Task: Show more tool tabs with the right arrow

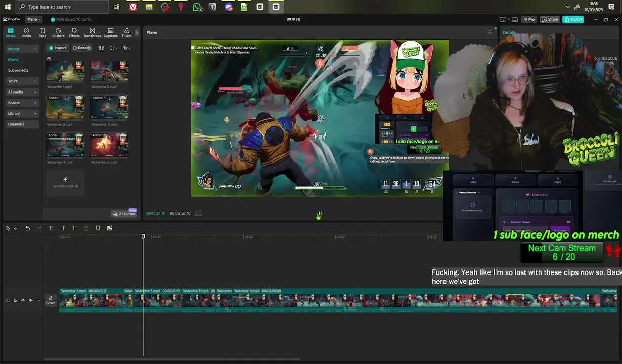Action: tap(136, 33)
